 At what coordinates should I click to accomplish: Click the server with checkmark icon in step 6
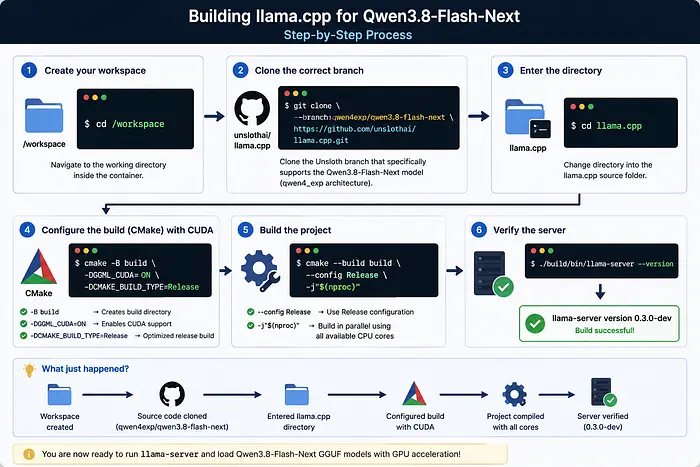click(x=493, y=274)
